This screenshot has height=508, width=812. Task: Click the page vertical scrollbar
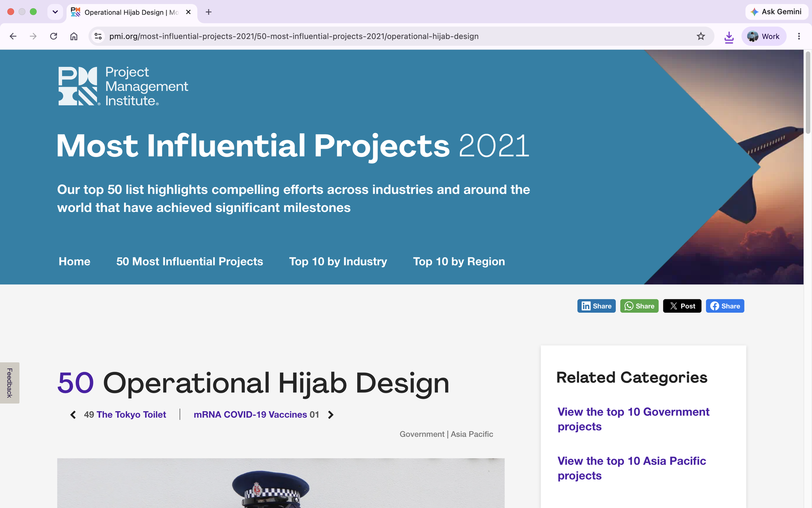[x=808, y=92]
